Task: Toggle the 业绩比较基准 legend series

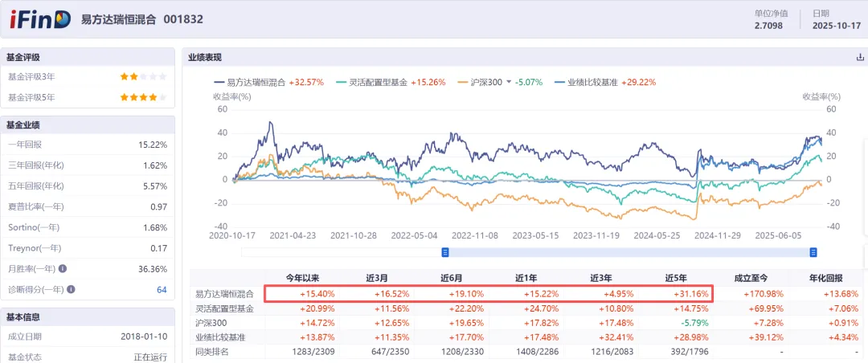Action: [596, 83]
